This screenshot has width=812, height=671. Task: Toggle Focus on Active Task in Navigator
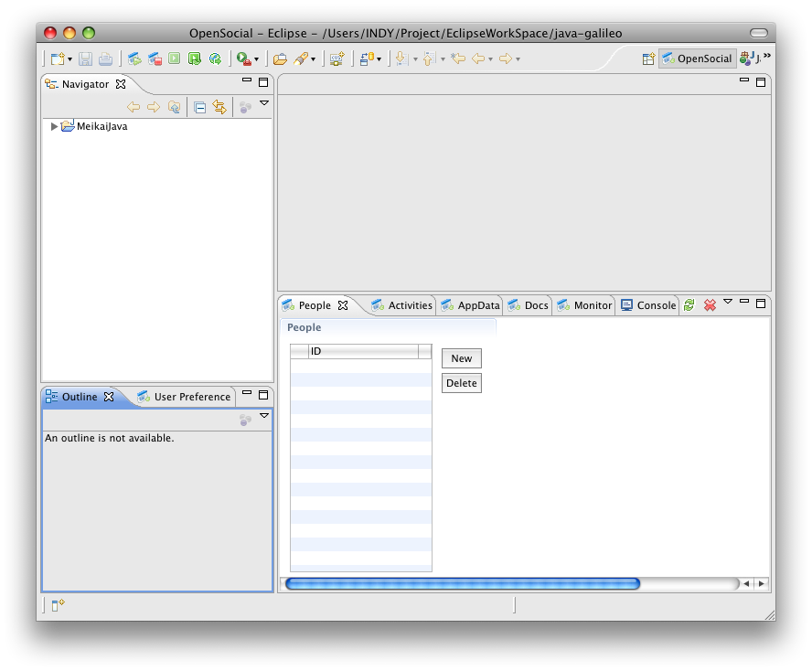pos(245,107)
